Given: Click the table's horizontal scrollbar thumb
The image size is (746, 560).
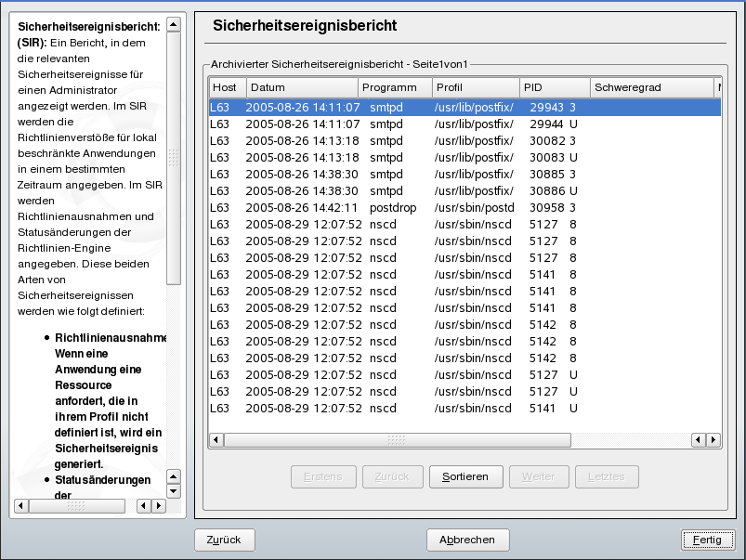Looking at the screenshot, I should [397, 440].
